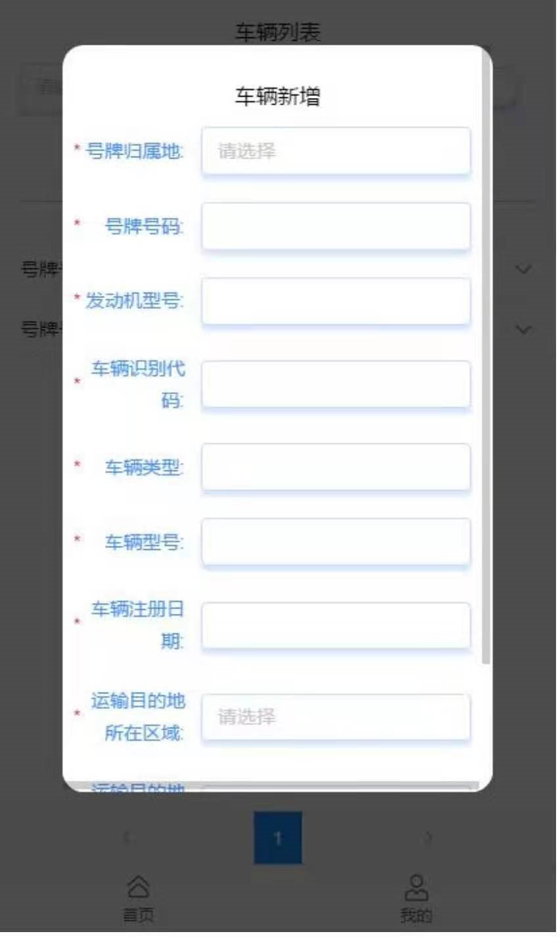
Task: Click the 号牌归属地 field label
Action: click(x=135, y=152)
